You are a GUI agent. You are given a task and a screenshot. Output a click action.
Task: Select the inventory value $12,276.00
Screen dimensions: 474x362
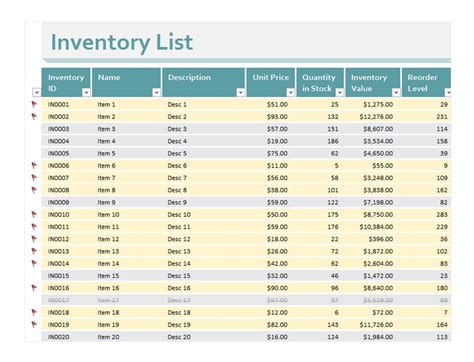376,117
